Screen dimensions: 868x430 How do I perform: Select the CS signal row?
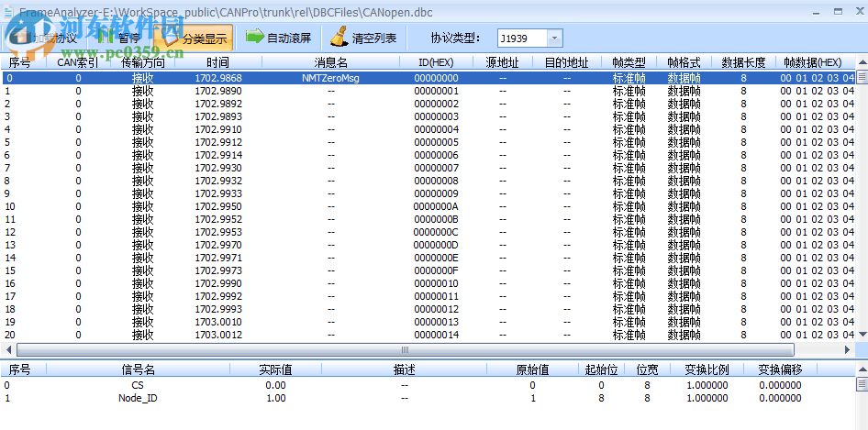coord(428,385)
